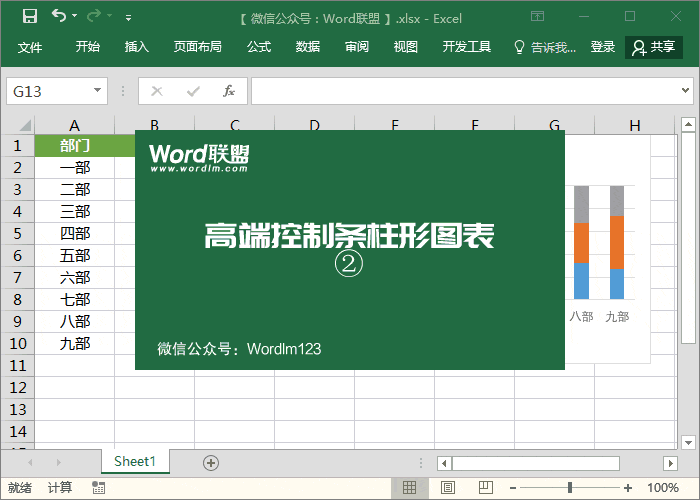Select row 5 header
Viewport: 700px width, 500px height.
17,233
